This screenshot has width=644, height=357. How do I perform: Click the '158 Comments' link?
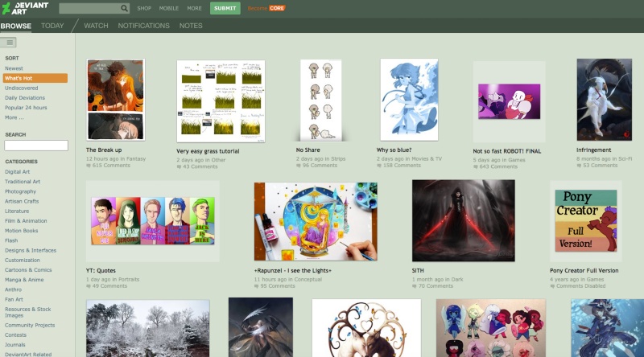point(402,166)
